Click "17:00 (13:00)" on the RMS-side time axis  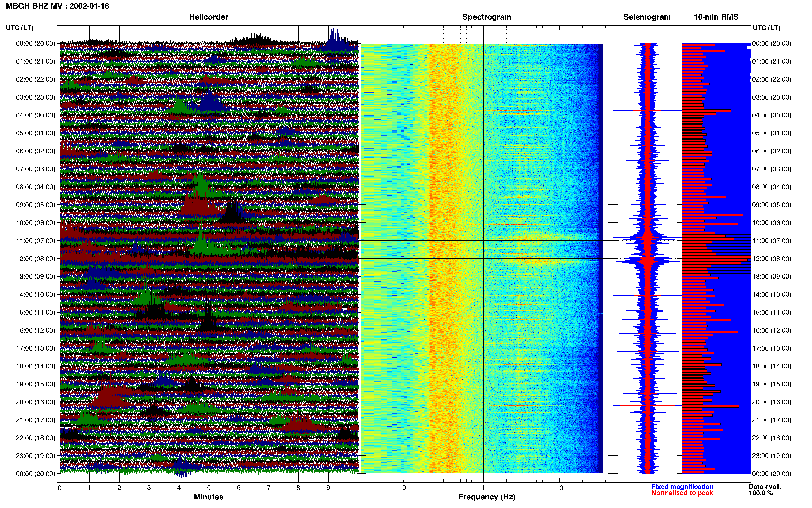click(772, 348)
